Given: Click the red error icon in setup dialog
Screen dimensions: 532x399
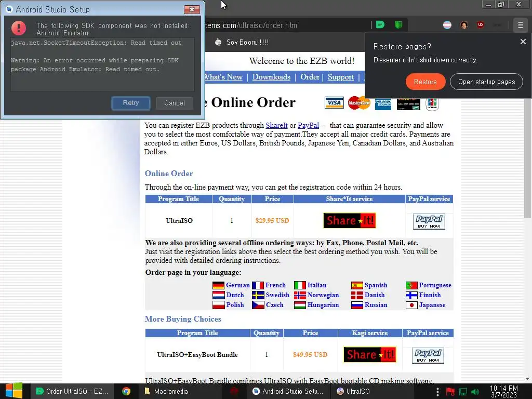Looking at the screenshot, I should coord(19,28).
